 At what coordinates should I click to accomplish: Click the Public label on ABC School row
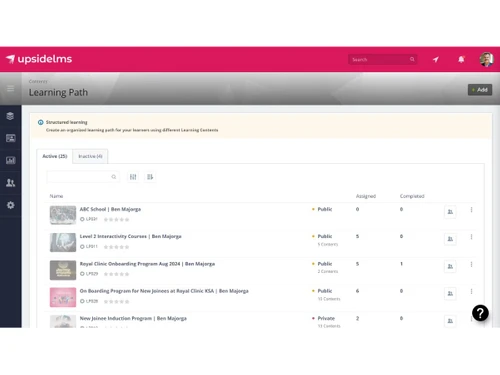(x=325, y=209)
